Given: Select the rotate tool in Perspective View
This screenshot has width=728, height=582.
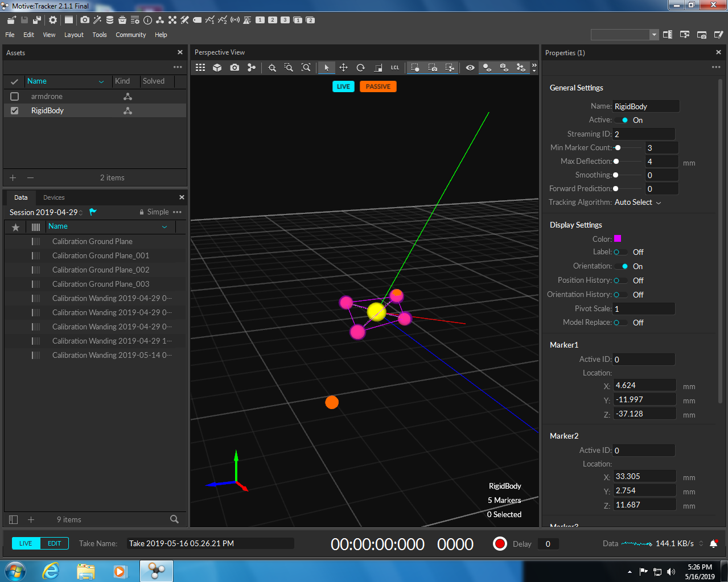Looking at the screenshot, I should tap(360, 68).
